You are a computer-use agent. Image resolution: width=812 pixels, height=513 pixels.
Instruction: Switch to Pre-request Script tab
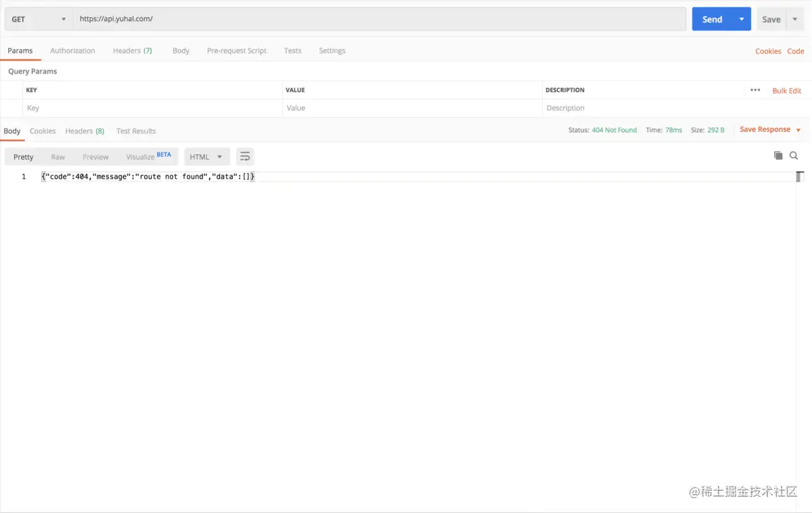click(x=237, y=51)
